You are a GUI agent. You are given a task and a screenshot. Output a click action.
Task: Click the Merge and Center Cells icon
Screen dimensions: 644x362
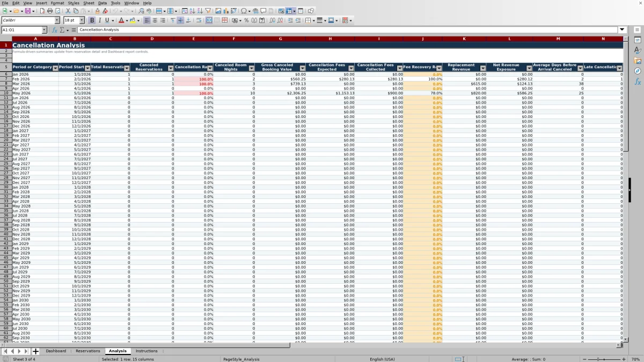[209, 20]
